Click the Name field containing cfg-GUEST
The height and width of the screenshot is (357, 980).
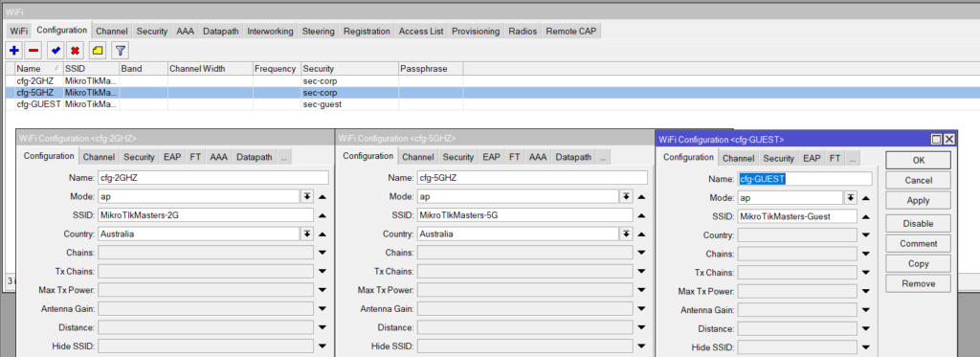click(x=805, y=179)
